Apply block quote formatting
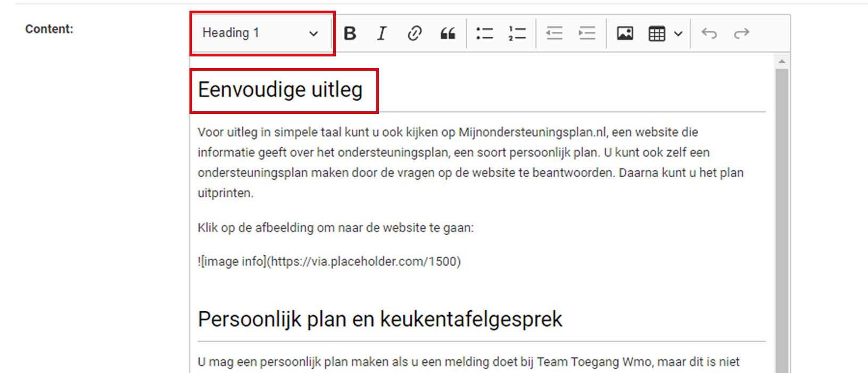This screenshot has width=868, height=373. (x=448, y=34)
